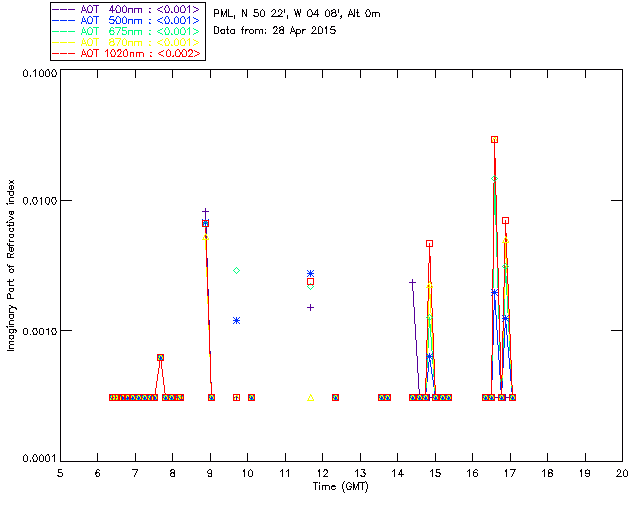This screenshot has height=512, width=640.
Task: Click the red square peak marker before 15 GMT
Action: 429,244
